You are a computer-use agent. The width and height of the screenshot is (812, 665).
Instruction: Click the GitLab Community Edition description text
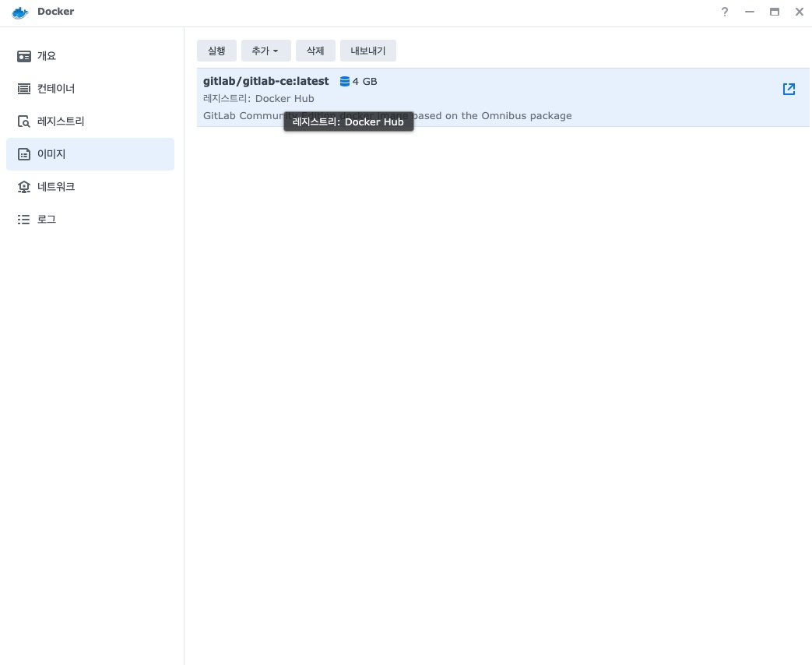click(388, 115)
